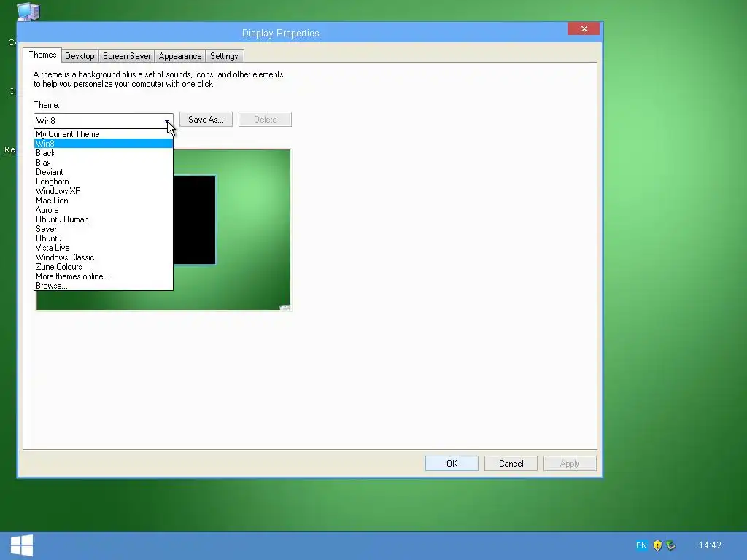Select the Windows XP theme

point(104,191)
